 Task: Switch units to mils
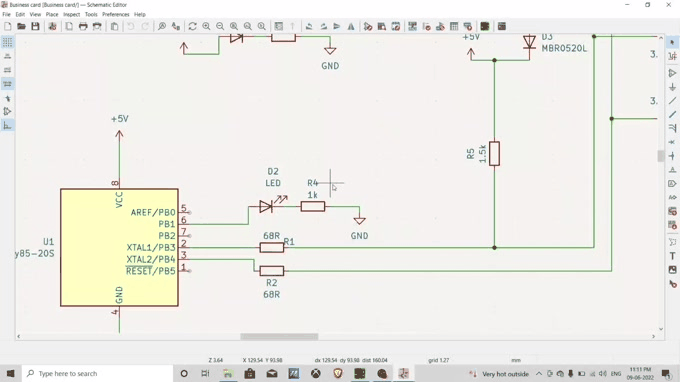pyautogui.click(x=7, y=70)
